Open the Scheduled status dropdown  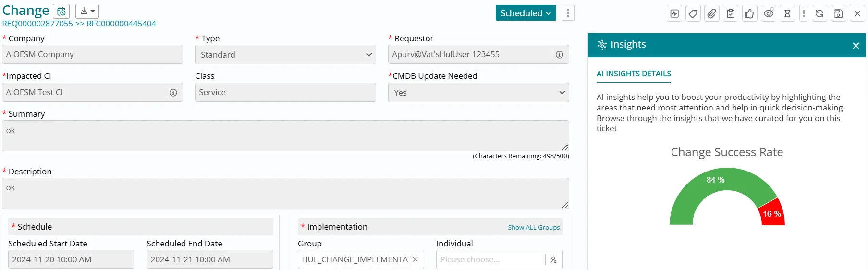(526, 13)
